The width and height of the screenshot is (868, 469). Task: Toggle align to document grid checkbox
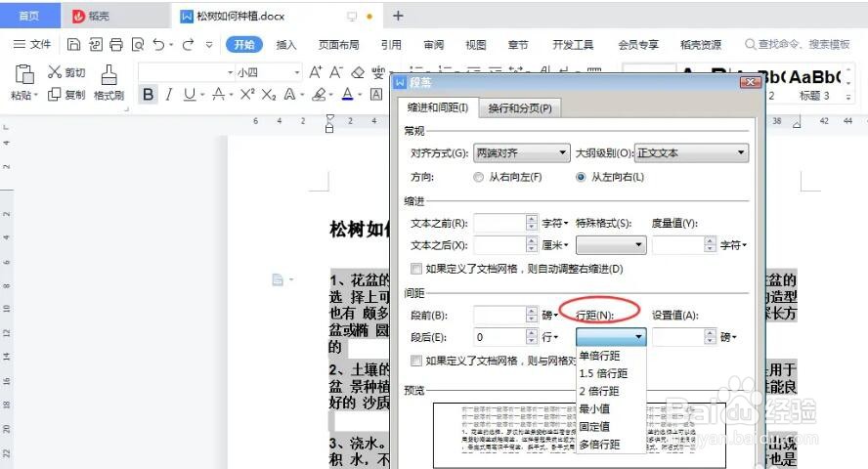pos(416,361)
